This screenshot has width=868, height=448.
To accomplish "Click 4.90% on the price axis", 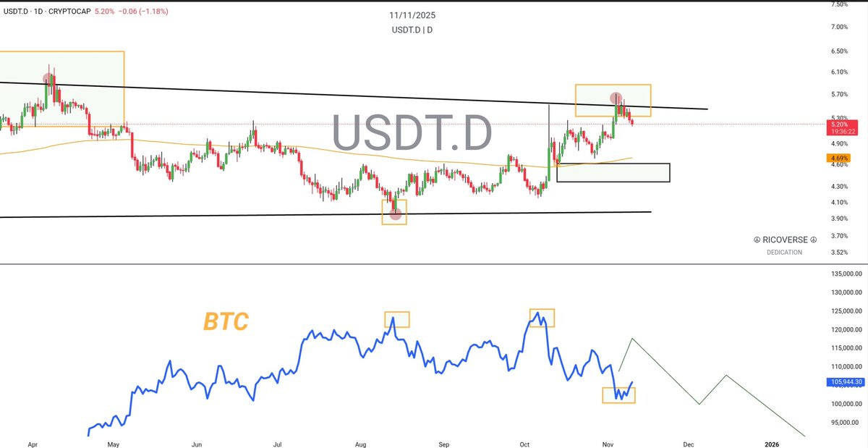I will pyautogui.click(x=839, y=143).
